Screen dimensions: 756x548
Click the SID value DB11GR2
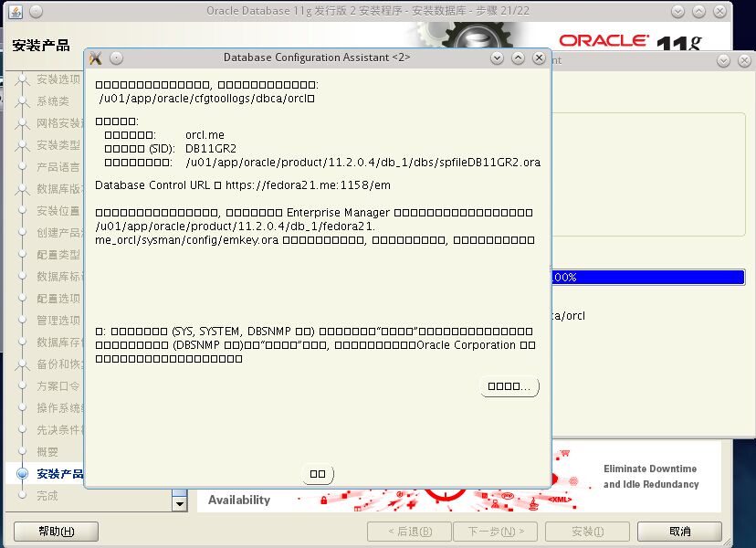tap(211, 149)
